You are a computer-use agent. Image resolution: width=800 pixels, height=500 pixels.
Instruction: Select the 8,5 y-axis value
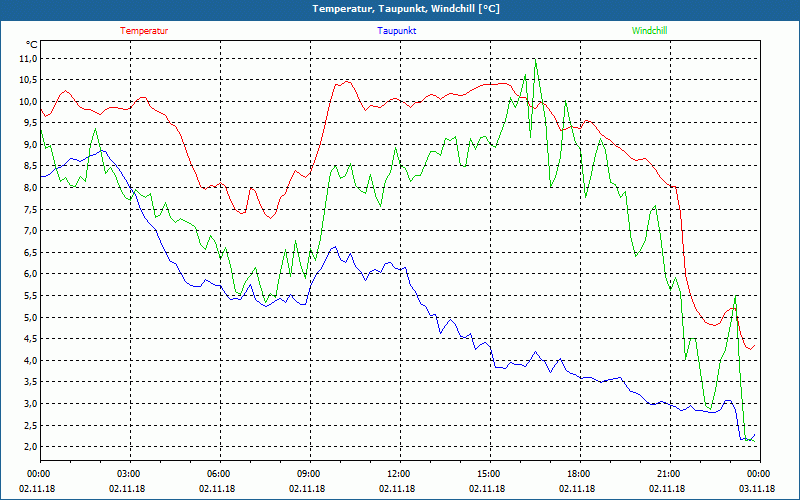(x=30, y=166)
